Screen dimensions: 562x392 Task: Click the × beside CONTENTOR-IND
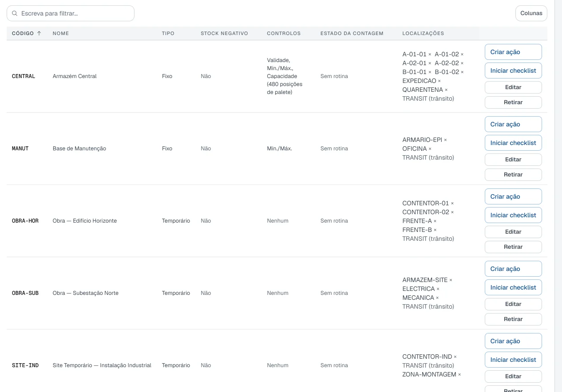tap(455, 357)
